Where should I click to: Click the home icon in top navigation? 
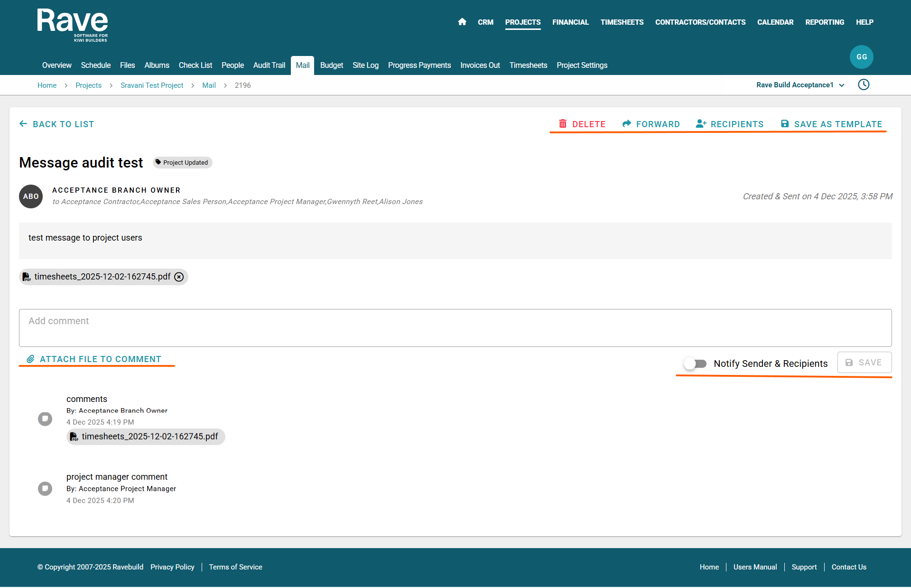pos(462,22)
